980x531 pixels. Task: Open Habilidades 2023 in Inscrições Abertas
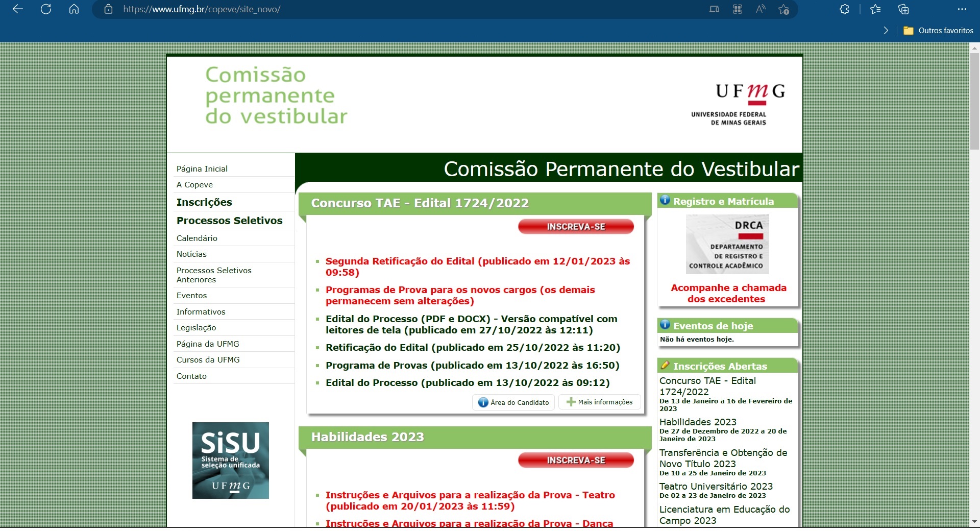[698, 422]
